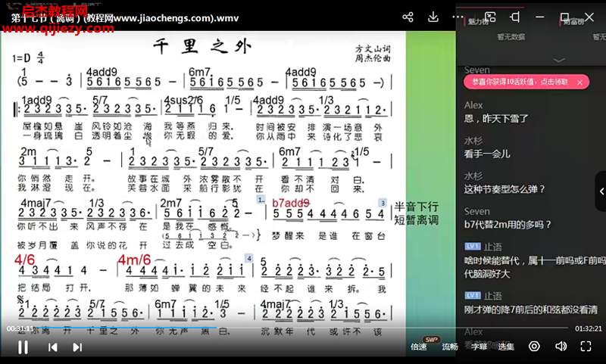
Task: Click the song title 千里之外
Action: (202, 47)
